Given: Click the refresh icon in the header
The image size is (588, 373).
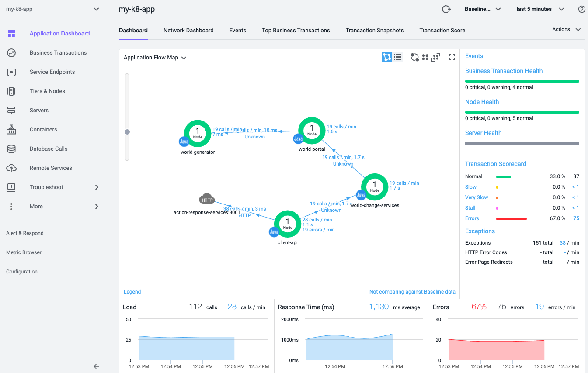Looking at the screenshot, I should click(x=446, y=9).
